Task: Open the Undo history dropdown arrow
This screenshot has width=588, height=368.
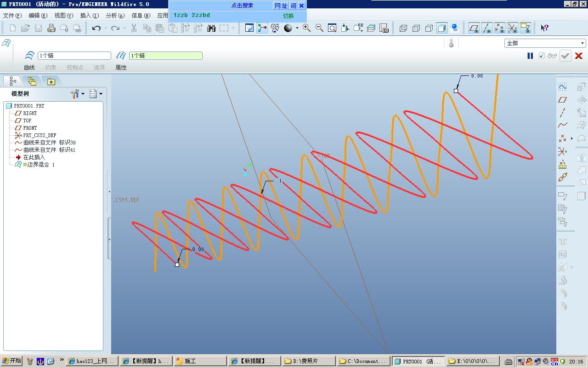Action: point(105,28)
